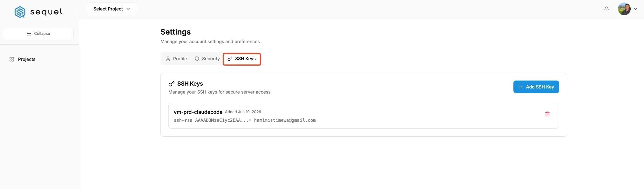Go to Projects in the sidebar
644x189 pixels.
27,59
